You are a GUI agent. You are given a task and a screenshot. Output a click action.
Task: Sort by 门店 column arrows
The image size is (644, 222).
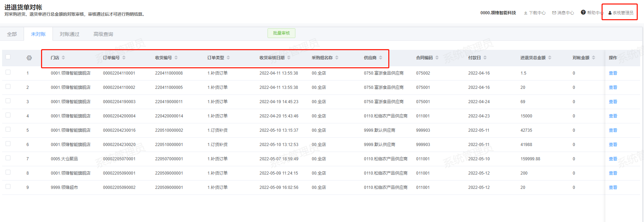pyautogui.click(x=63, y=58)
